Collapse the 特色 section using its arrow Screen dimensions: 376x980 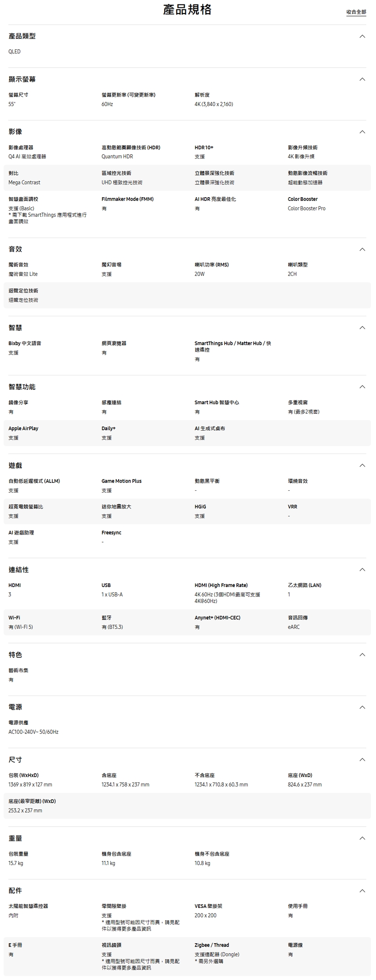coord(362,655)
